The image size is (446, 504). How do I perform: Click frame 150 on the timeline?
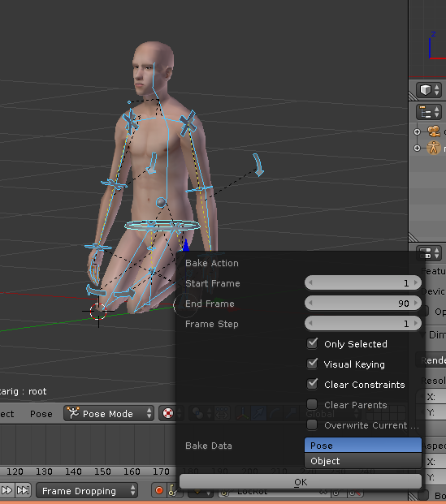[x=102, y=472]
